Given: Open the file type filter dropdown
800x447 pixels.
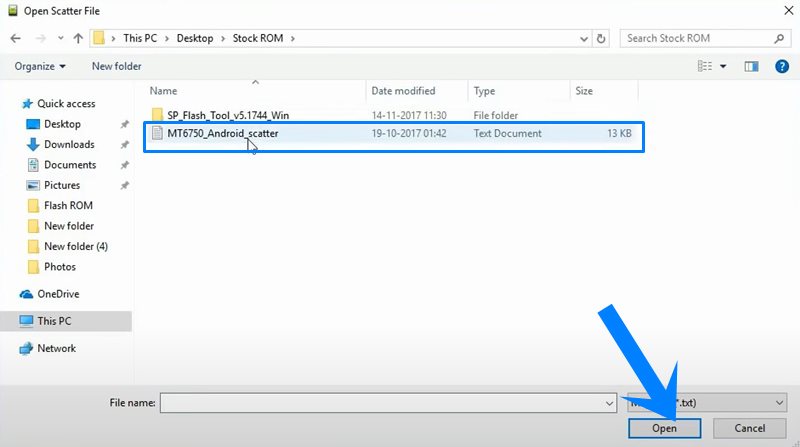Looking at the screenshot, I should click(x=707, y=403).
